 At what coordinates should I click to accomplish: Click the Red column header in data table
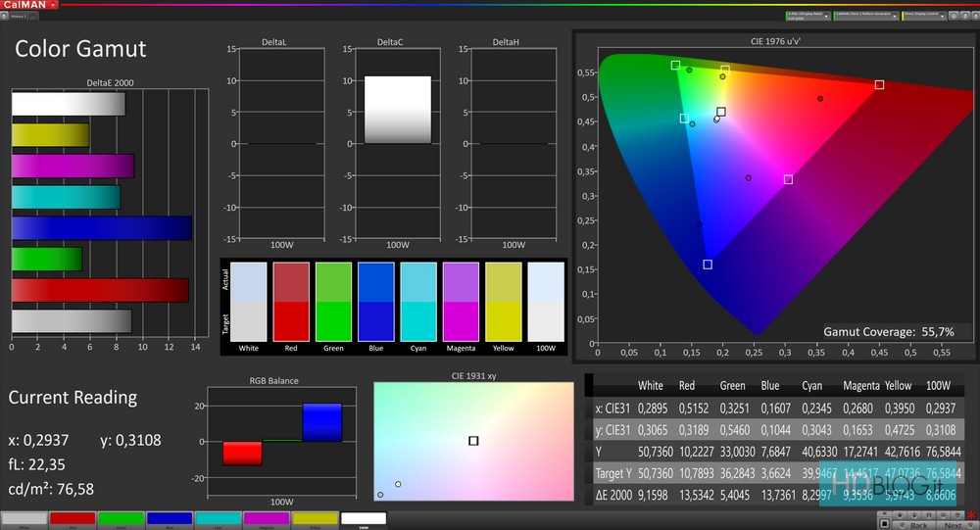pos(687,386)
